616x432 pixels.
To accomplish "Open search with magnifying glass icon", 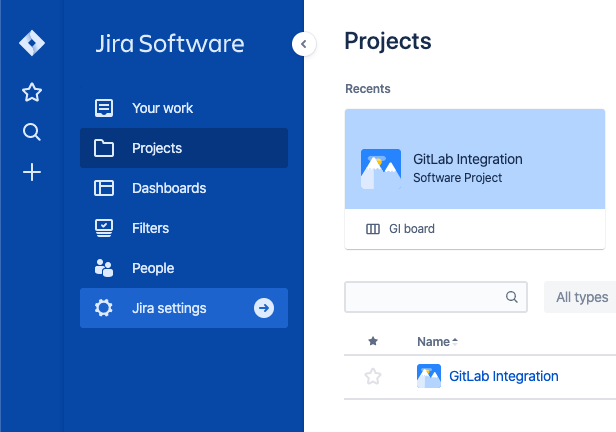I will coord(32,132).
